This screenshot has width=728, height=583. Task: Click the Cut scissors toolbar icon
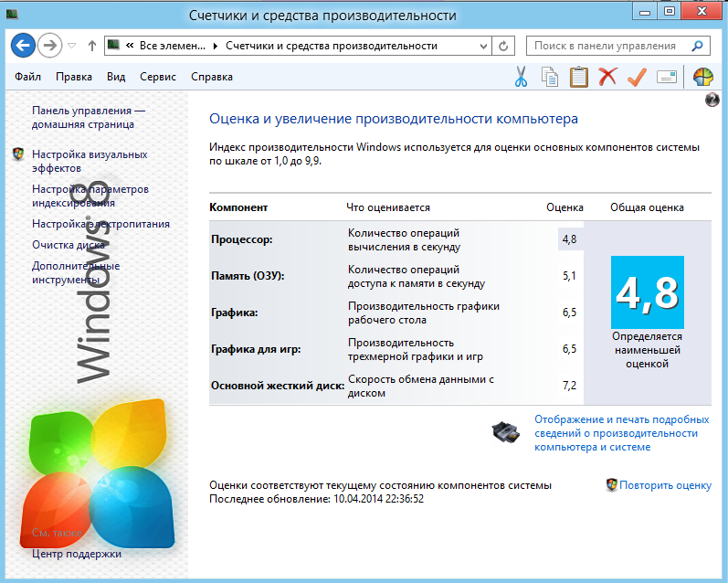point(522,77)
